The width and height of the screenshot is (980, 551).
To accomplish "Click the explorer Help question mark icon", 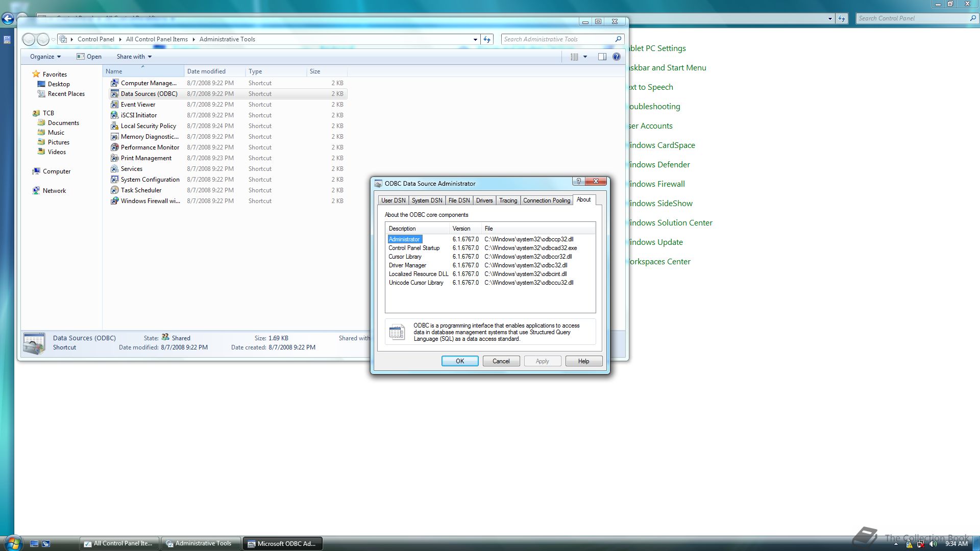I will [617, 57].
